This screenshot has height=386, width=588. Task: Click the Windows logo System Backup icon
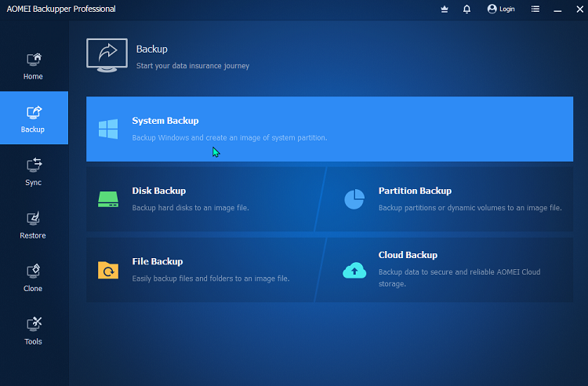(x=108, y=129)
